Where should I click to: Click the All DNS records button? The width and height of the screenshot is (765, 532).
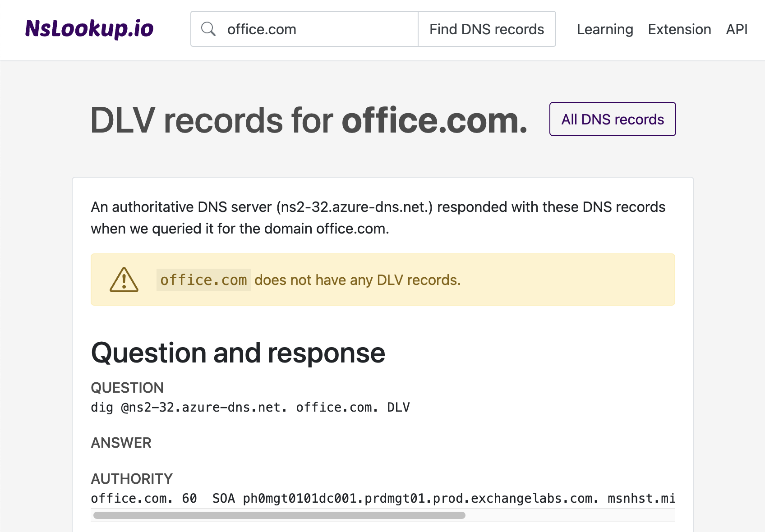pos(612,119)
